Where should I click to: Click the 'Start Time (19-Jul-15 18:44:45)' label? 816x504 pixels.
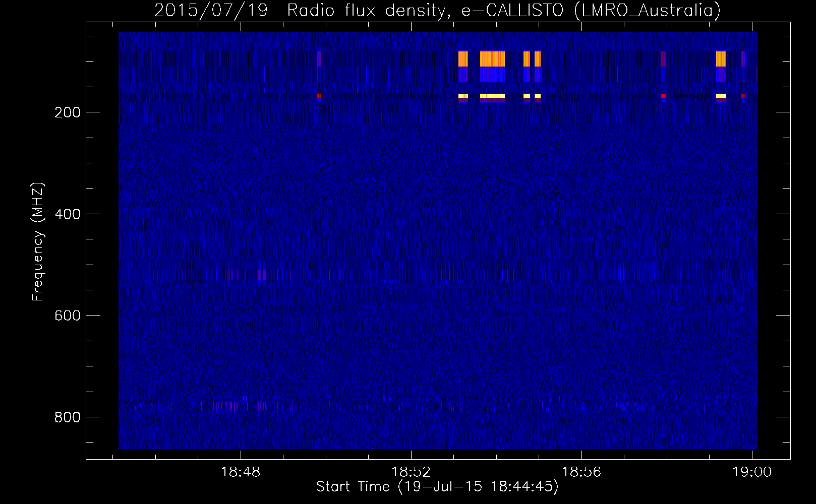[x=437, y=487]
